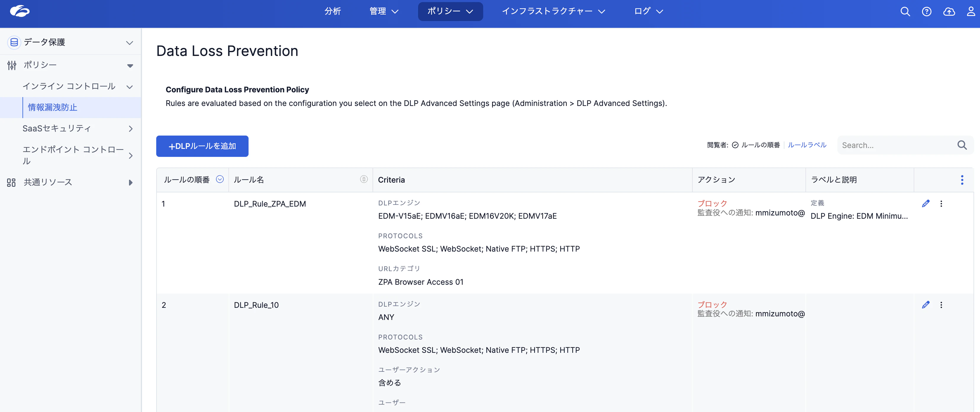Open more options for DLP_Rule_ZPA_EDM row
Viewport: 980px width, 412px height.
pyautogui.click(x=941, y=204)
